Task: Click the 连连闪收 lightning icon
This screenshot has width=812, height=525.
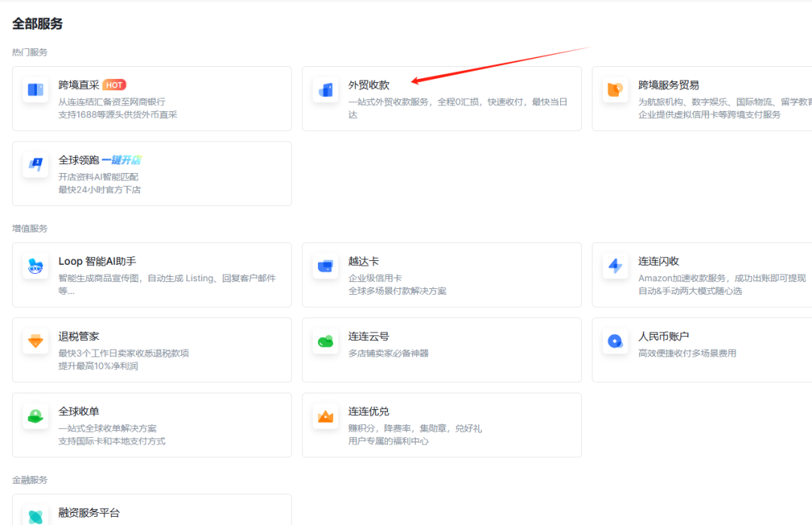Action: [615, 266]
